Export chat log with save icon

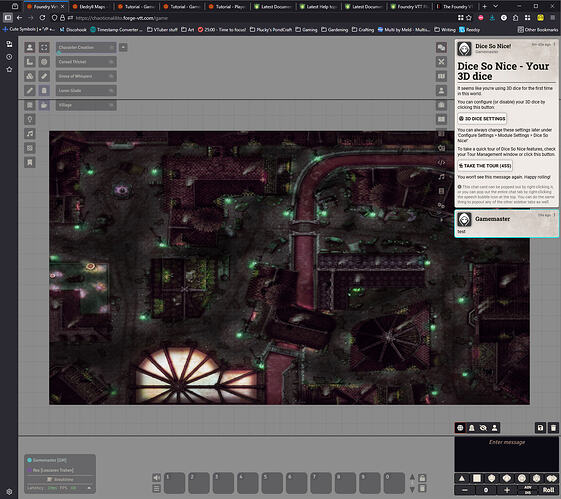click(x=540, y=428)
